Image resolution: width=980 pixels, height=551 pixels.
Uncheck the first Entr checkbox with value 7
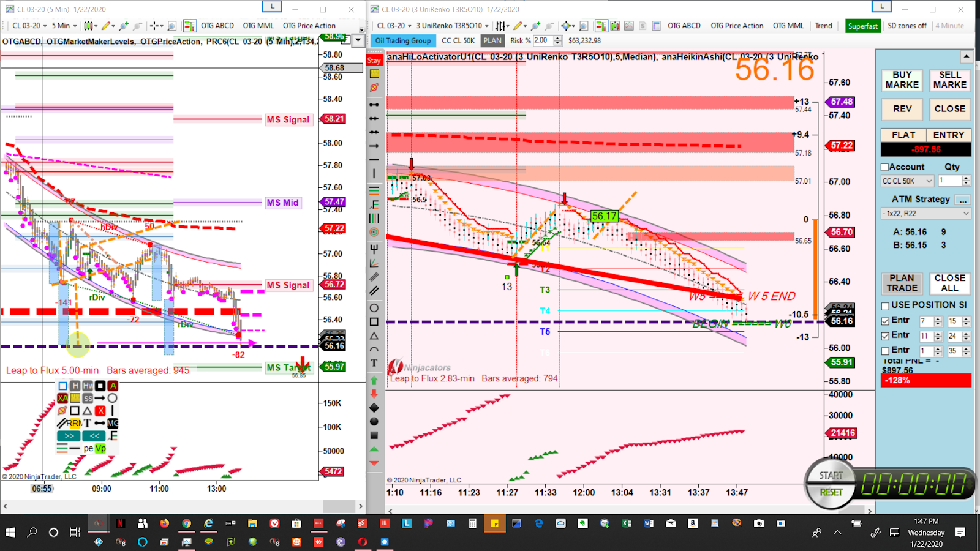click(x=885, y=321)
